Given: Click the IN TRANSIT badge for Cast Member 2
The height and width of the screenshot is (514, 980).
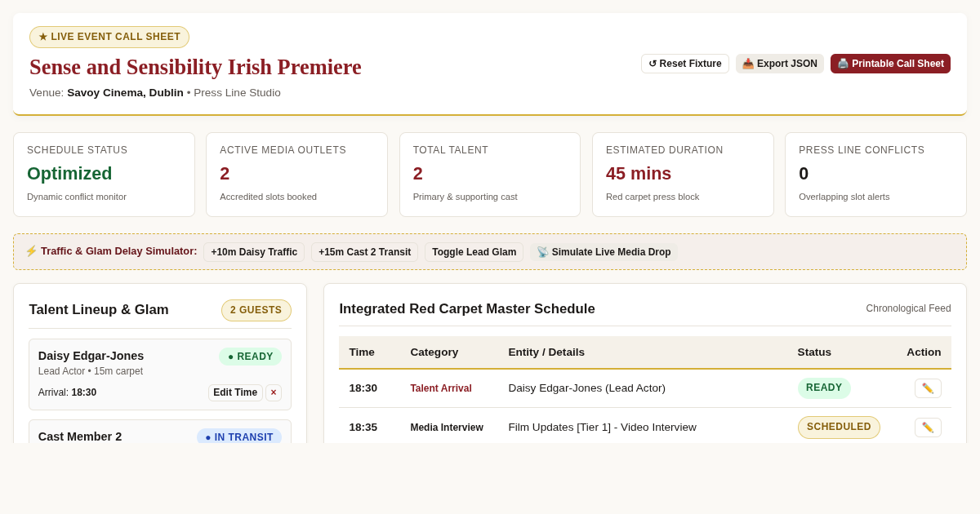Looking at the screenshot, I should point(239,436).
